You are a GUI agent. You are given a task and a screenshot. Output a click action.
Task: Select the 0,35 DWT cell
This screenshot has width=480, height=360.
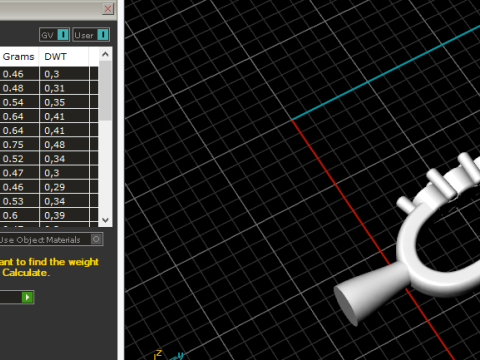click(64, 102)
